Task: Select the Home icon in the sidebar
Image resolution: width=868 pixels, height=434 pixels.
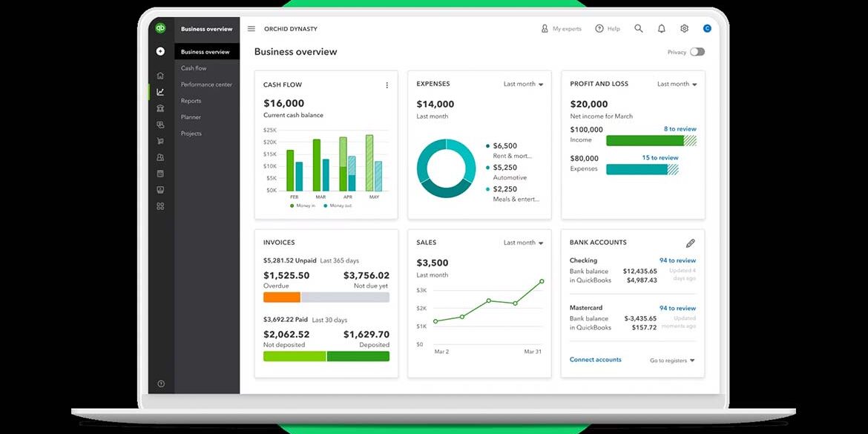Action: 160,75
